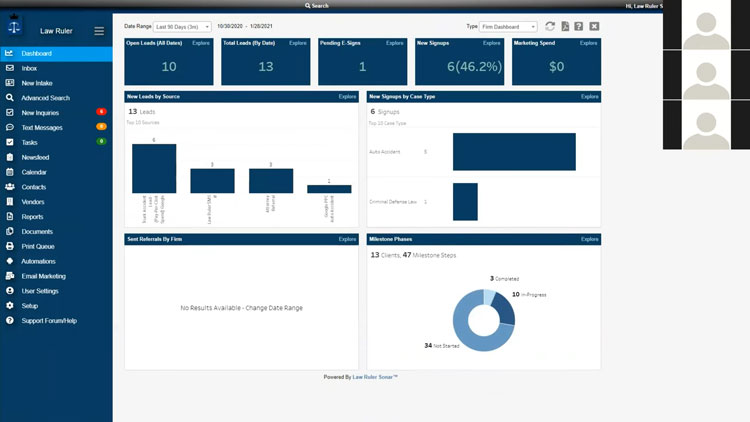Explore the Open Leads tile
The image size is (750, 422).
click(x=201, y=43)
